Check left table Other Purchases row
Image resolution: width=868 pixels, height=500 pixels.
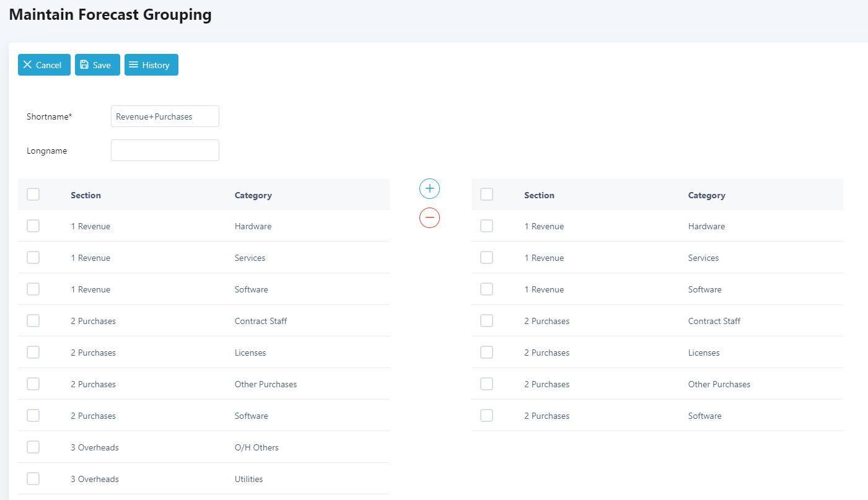point(33,384)
